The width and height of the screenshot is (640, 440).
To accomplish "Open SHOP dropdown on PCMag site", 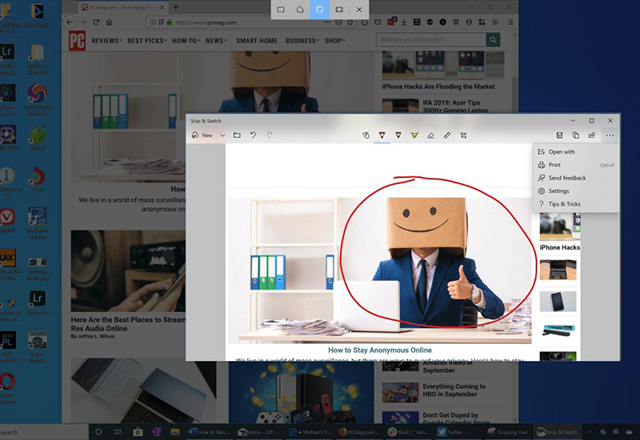I will pos(335,40).
